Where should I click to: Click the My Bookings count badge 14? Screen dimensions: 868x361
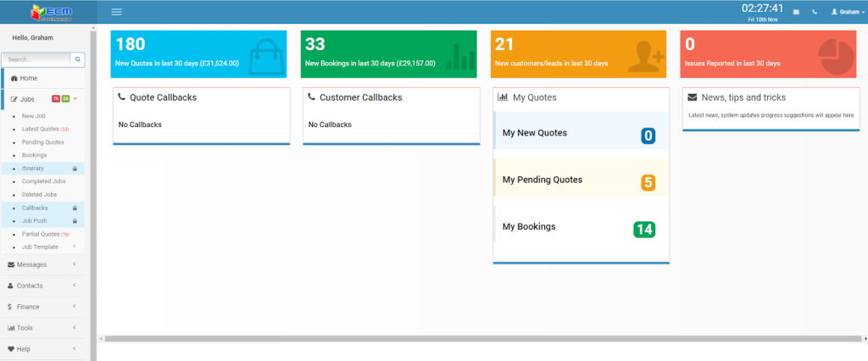pos(644,229)
